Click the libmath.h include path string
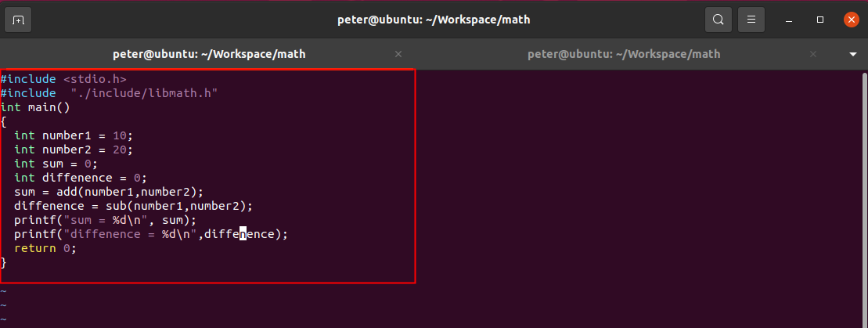 (143, 93)
